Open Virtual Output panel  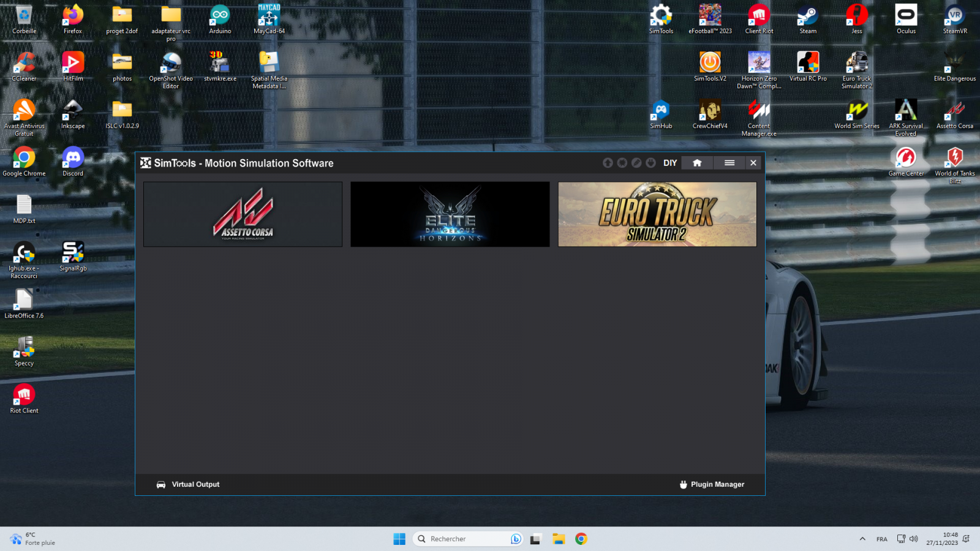point(188,484)
